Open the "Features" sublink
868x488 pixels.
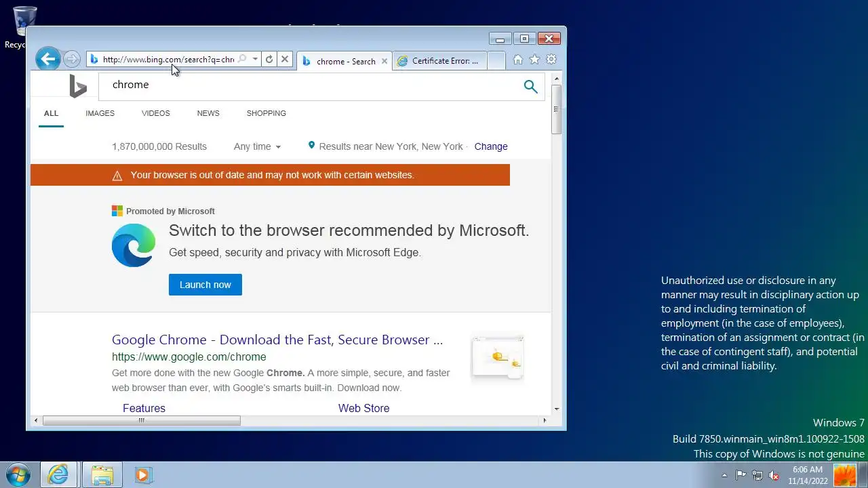point(144,408)
